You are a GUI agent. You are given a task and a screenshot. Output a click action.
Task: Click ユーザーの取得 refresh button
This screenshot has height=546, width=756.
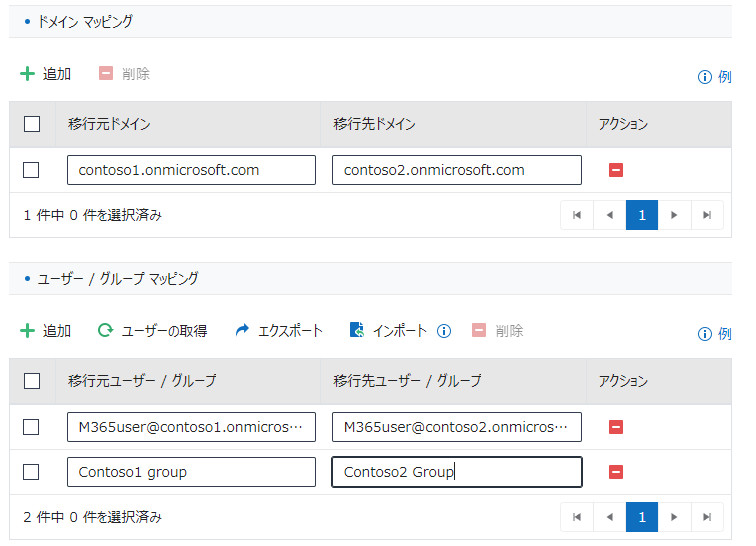152,331
